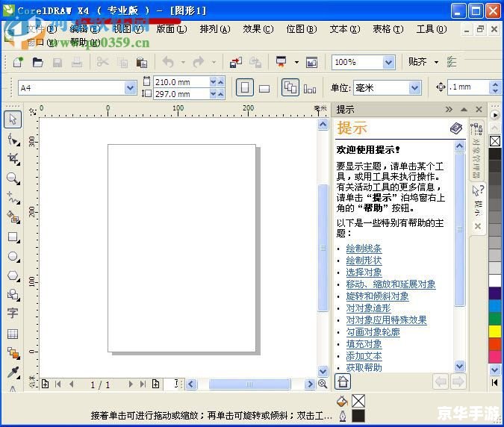Pick the Ellipse tool
The image size is (504, 427).
[13, 257]
